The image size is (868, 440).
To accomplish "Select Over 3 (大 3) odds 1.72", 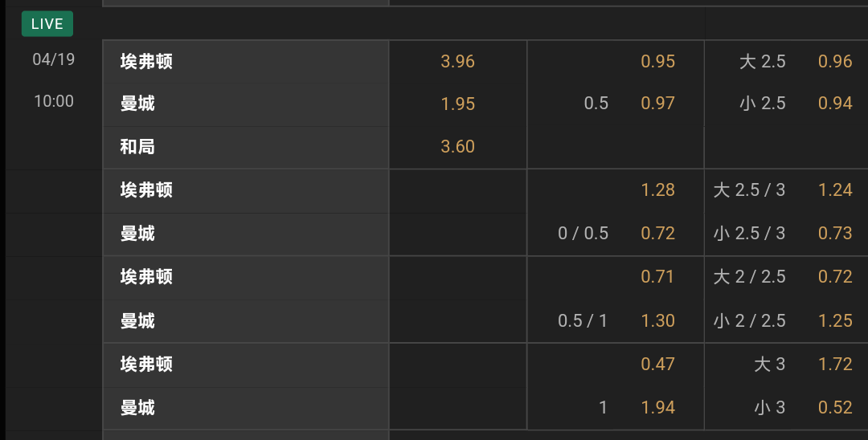I will pyautogui.click(x=835, y=365).
